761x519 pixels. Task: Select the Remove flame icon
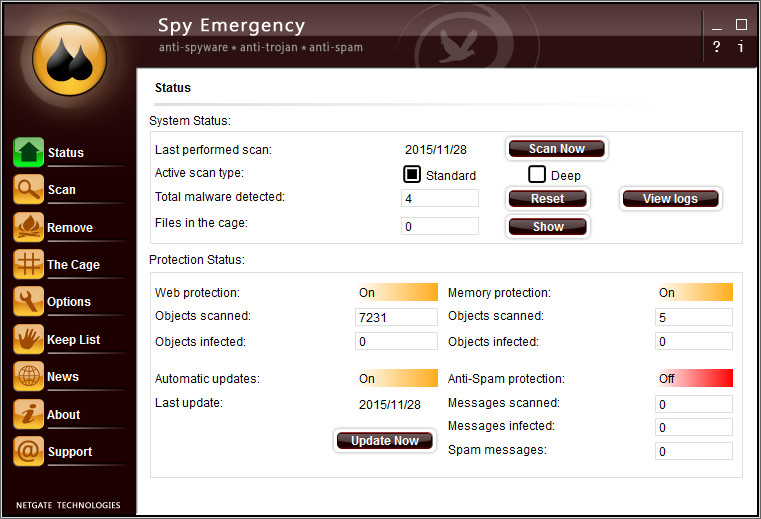(28, 227)
